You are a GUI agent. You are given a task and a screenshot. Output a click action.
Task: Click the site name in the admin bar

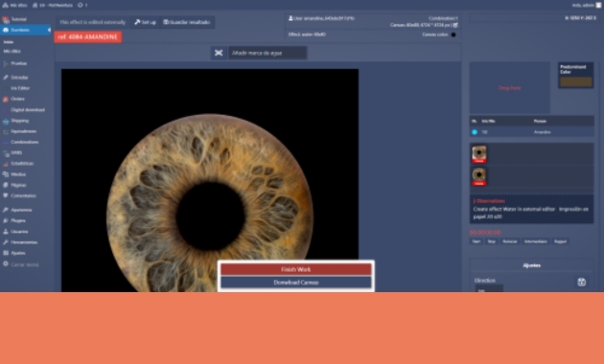(x=53, y=6)
